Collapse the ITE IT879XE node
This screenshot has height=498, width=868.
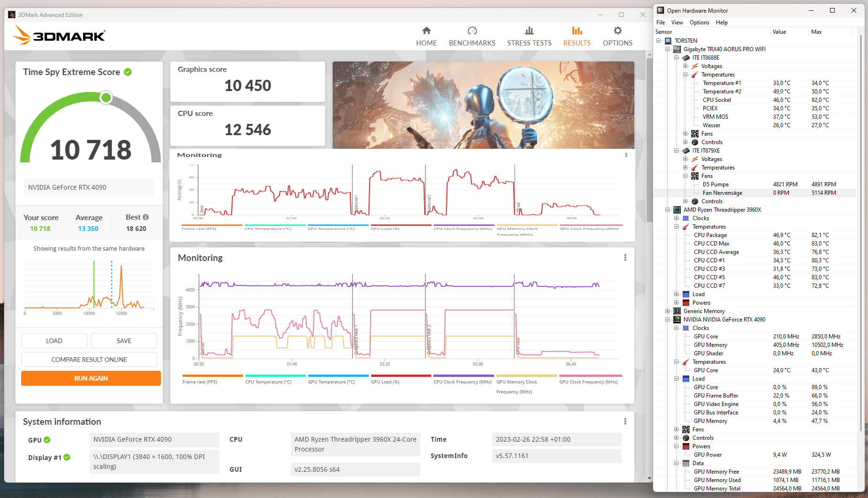(677, 151)
